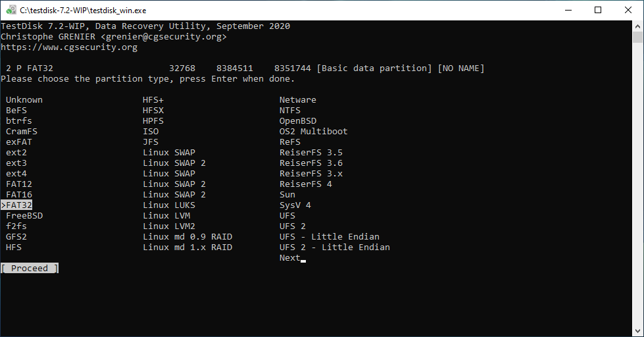Pick the OpenBSD entry
Image resolution: width=644 pixels, height=337 pixels.
298,121
